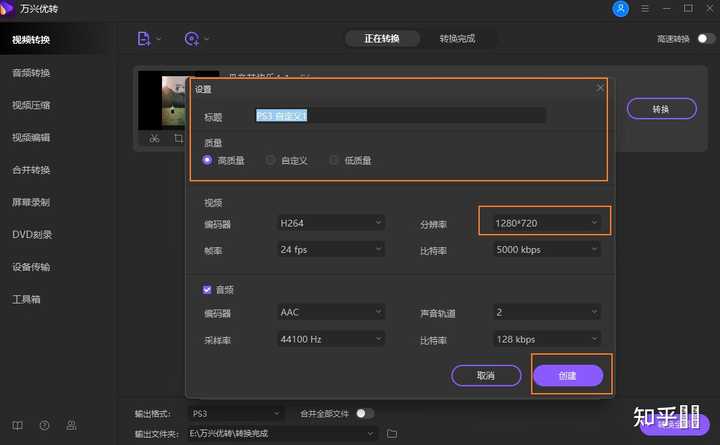Click the scissors trim icon under thumbnail
The image size is (720, 445).
[x=154, y=138]
